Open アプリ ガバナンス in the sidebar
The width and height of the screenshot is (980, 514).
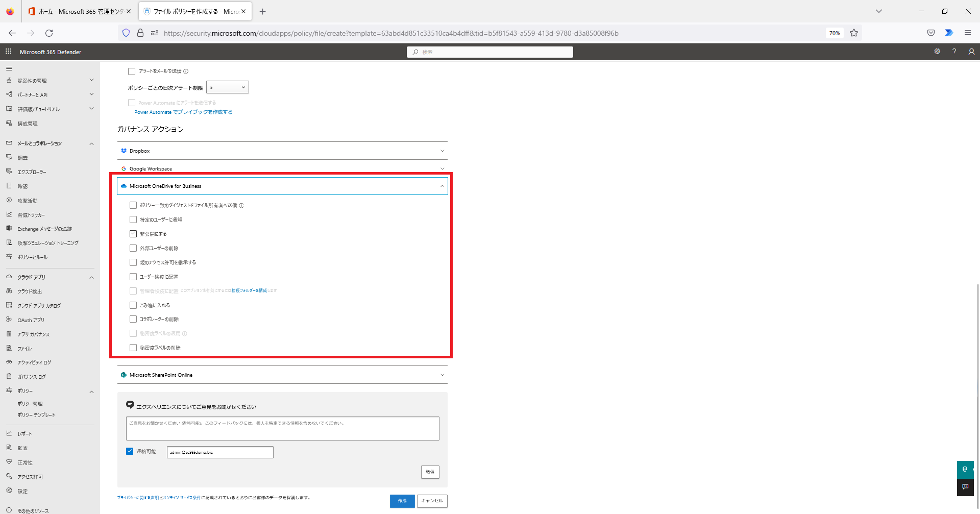coord(34,334)
